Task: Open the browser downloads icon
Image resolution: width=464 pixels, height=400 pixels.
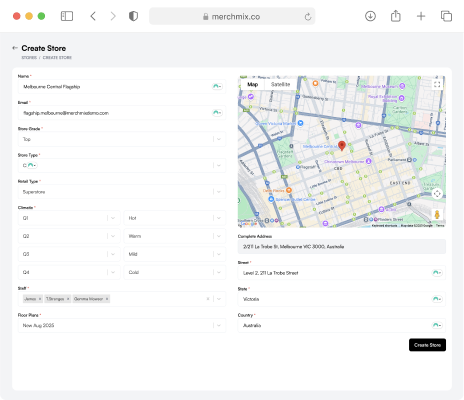Action: click(x=370, y=16)
